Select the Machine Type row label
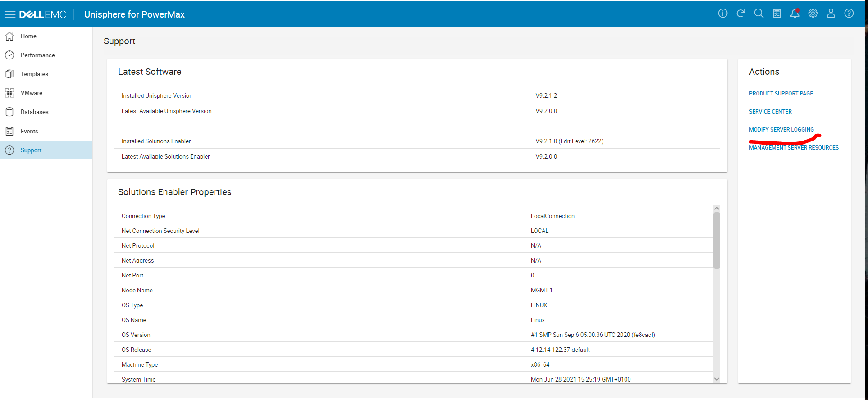 pyautogui.click(x=140, y=364)
